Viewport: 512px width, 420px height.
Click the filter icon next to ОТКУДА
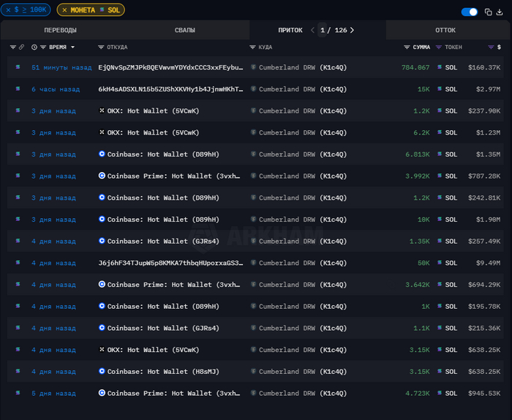[101, 47]
